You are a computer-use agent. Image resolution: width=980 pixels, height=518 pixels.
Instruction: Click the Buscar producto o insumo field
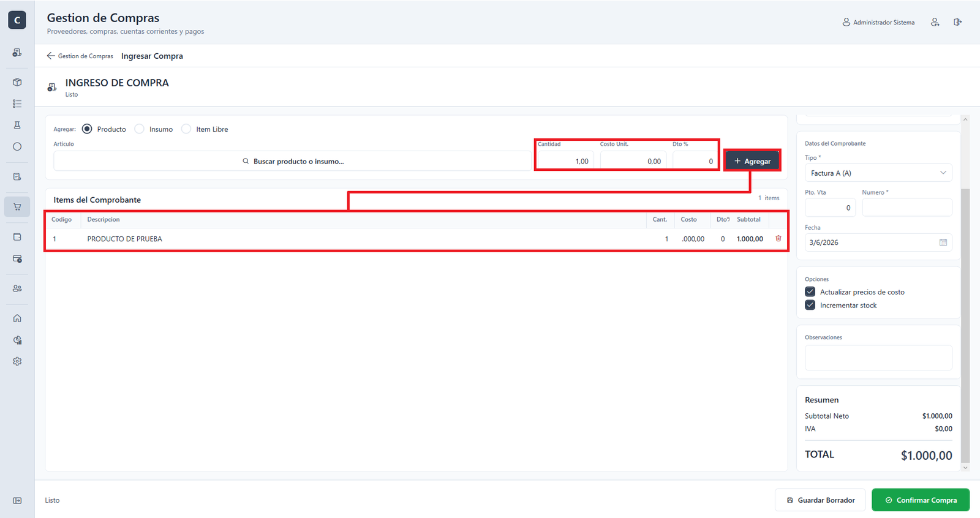pos(293,161)
